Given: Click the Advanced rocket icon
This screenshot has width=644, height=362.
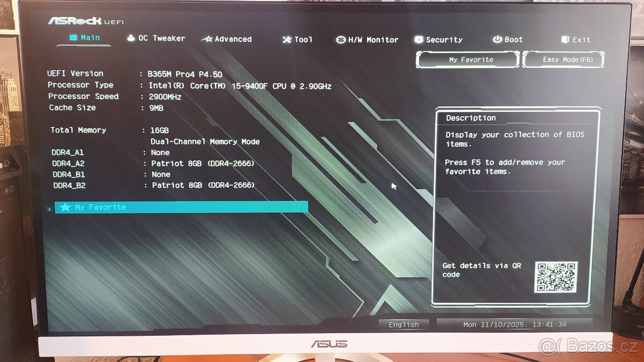Looking at the screenshot, I should (x=206, y=39).
